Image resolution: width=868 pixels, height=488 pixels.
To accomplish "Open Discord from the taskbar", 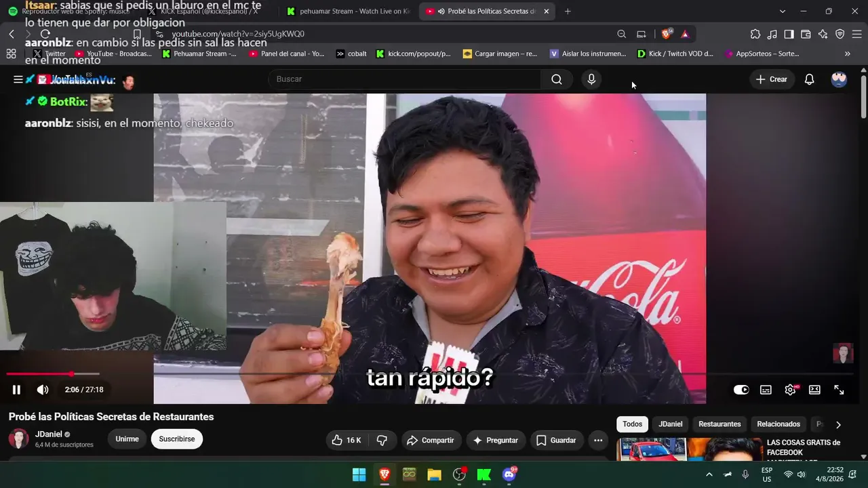I will [509, 474].
